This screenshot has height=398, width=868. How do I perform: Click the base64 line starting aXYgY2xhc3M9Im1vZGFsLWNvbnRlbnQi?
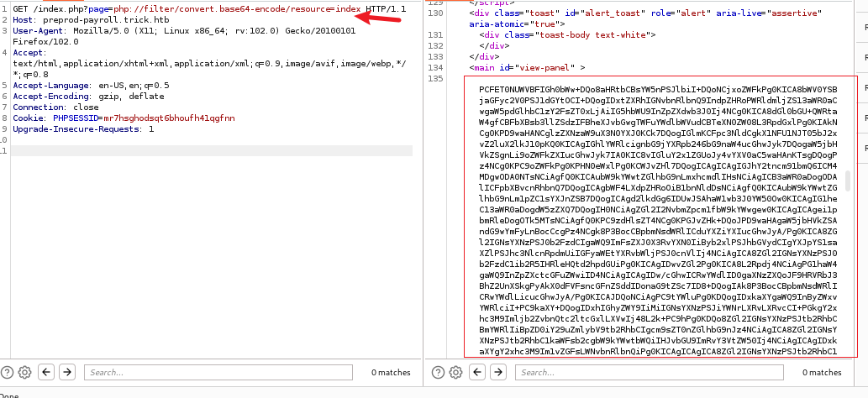pyautogui.click(x=658, y=351)
